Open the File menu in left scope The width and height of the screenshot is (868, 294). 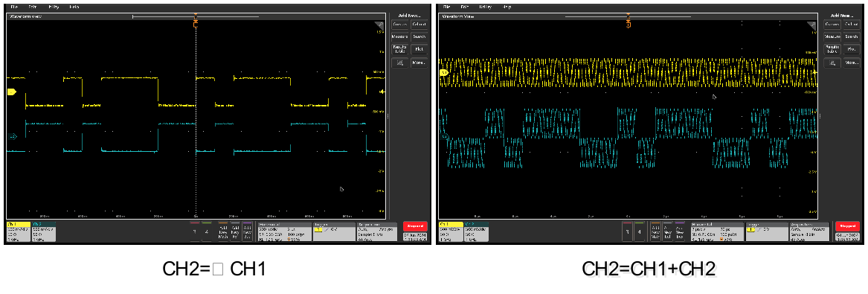[14, 7]
